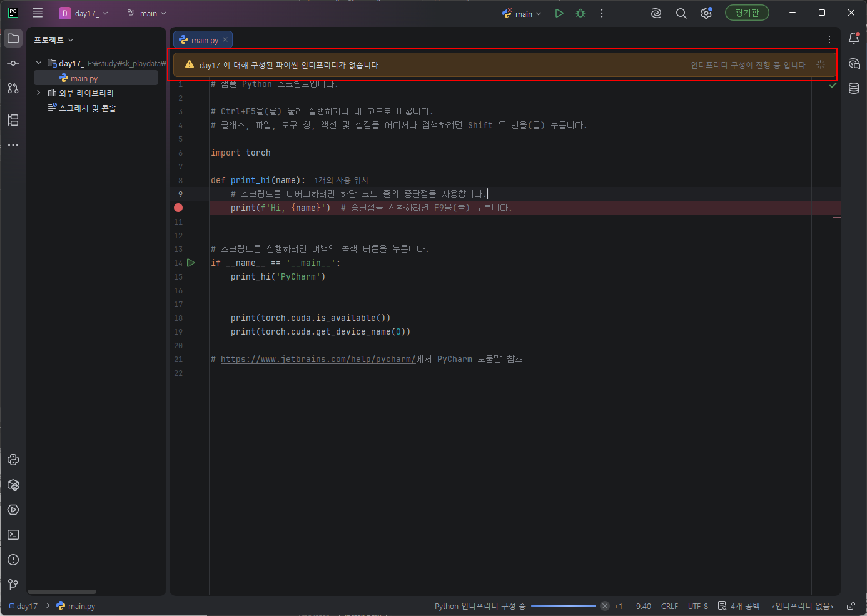Remove the breakpoint on the print line
867x616 pixels.
(178, 208)
